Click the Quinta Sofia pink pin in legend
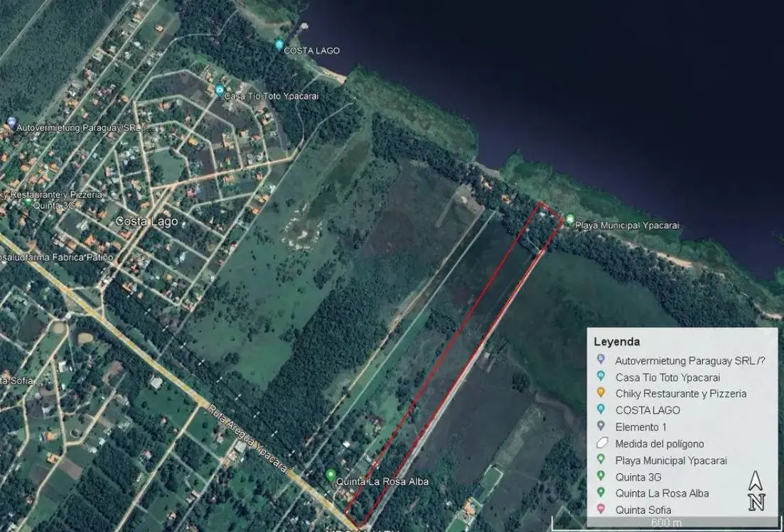Screen dimensions: 784x532 [601, 509]
